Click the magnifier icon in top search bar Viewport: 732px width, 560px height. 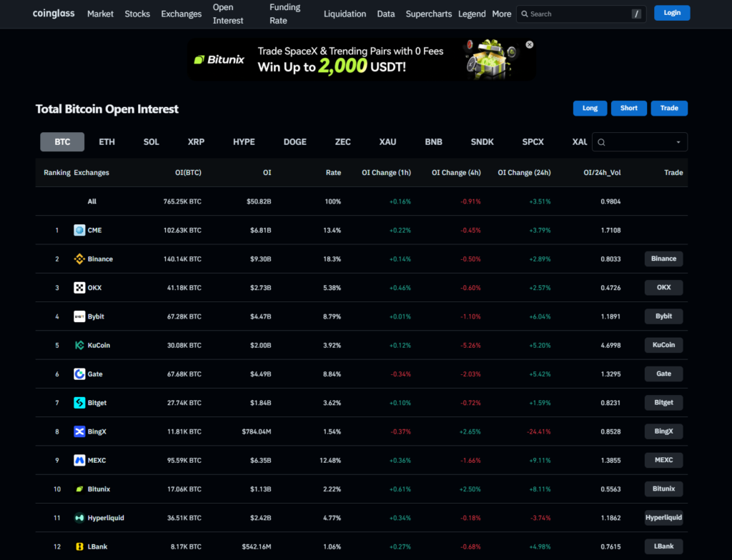[525, 14]
